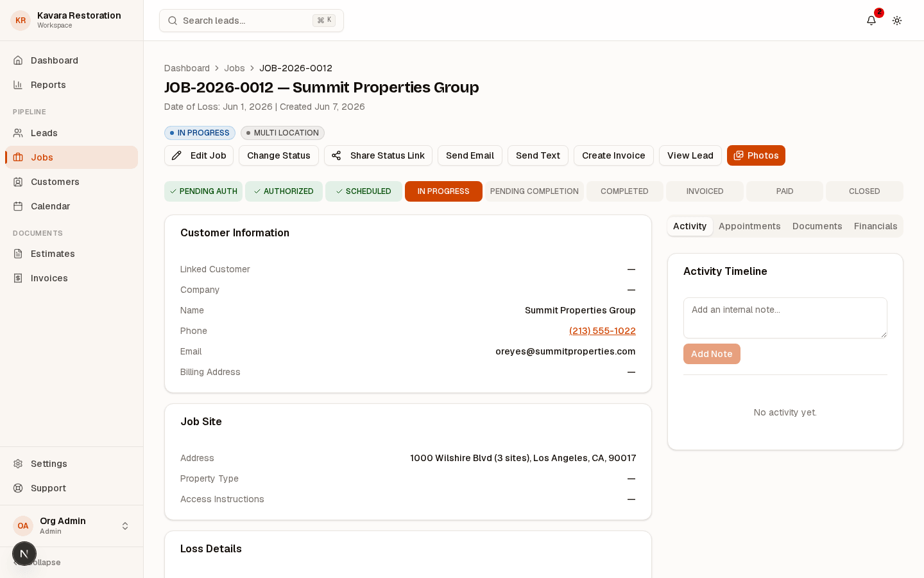Click Create Invoice button
Screen dimensions: 924x578
[x=613, y=155]
